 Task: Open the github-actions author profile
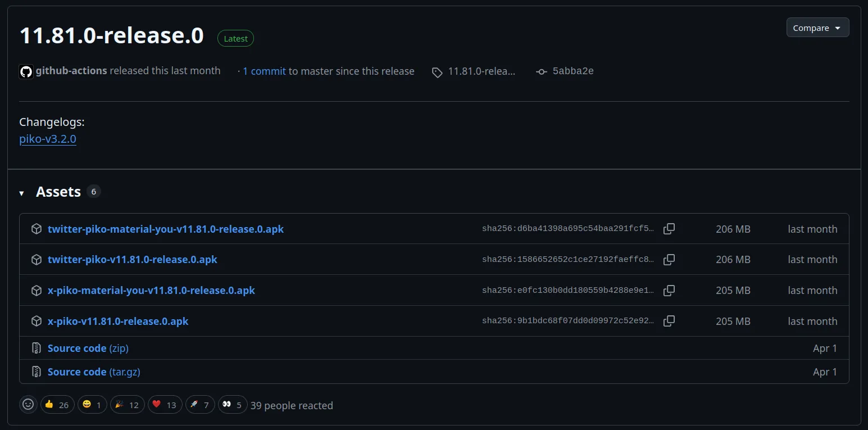pyautogui.click(x=71, y=71)
